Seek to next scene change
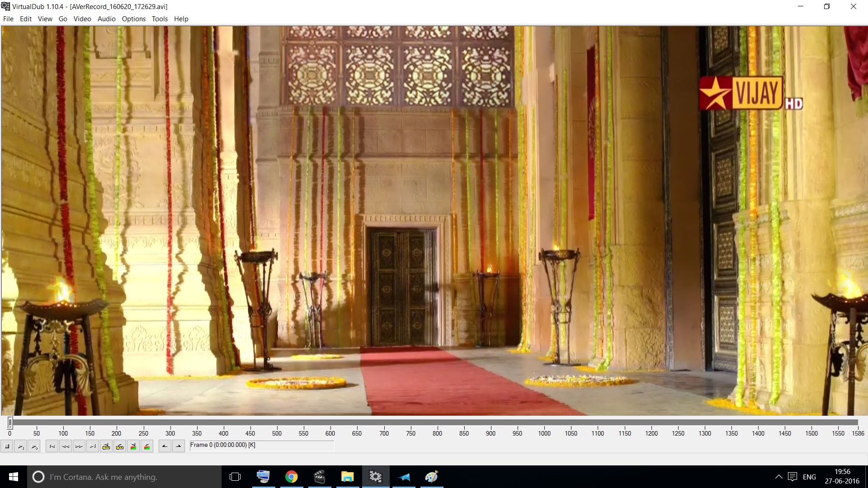Viewport: 868px width, 488px height. coord(147,446)
